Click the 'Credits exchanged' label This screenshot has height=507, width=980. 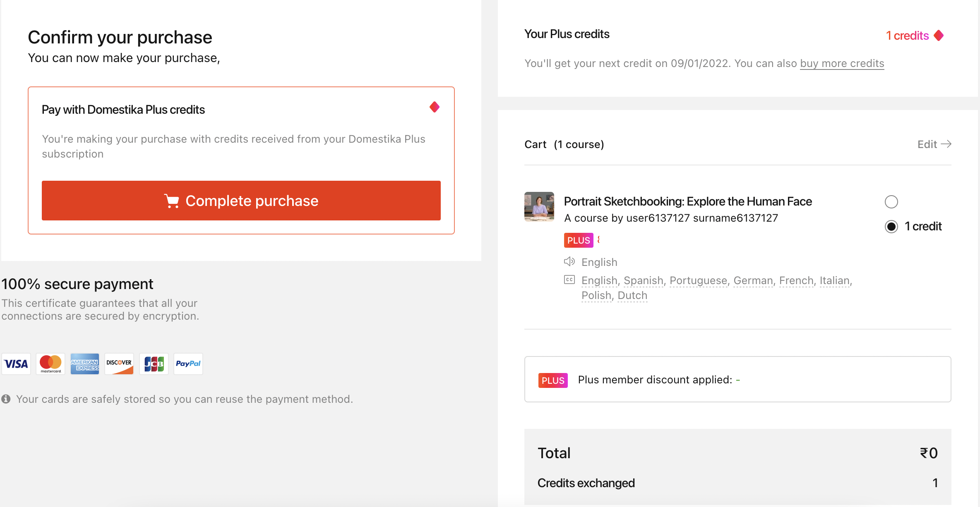coord(586,483)
